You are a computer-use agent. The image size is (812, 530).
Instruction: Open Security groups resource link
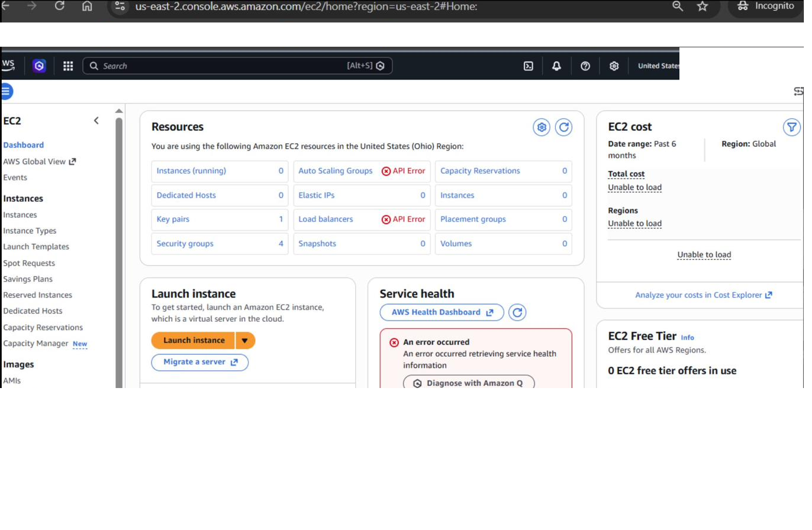tap(185, 244)
